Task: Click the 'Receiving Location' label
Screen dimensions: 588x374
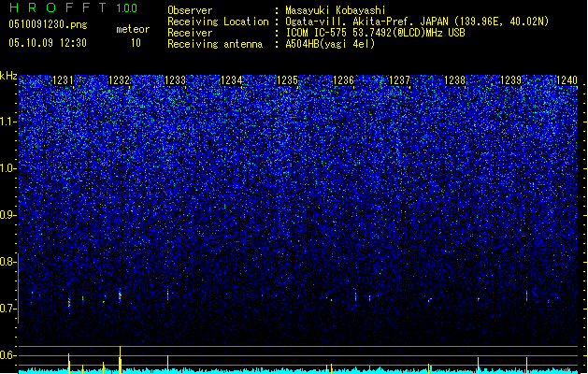Action: (218, 22)
